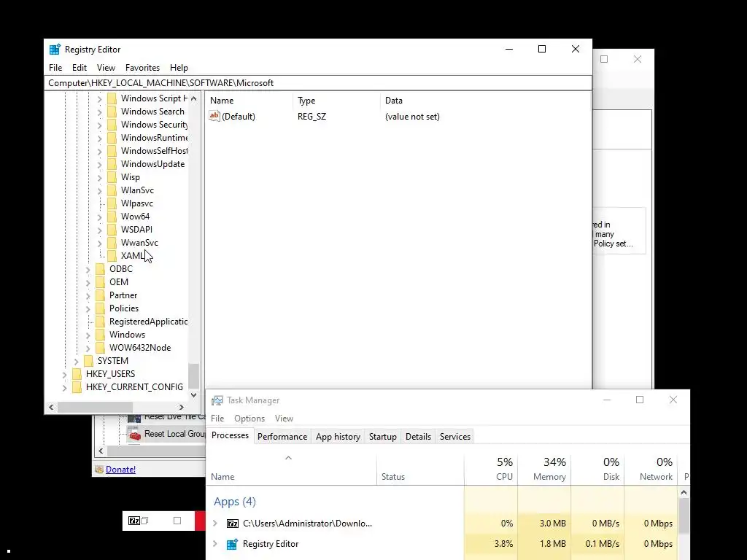Screen dimensions: 747x560
Task: Select the Partner registry key
Action: [123, 295]
